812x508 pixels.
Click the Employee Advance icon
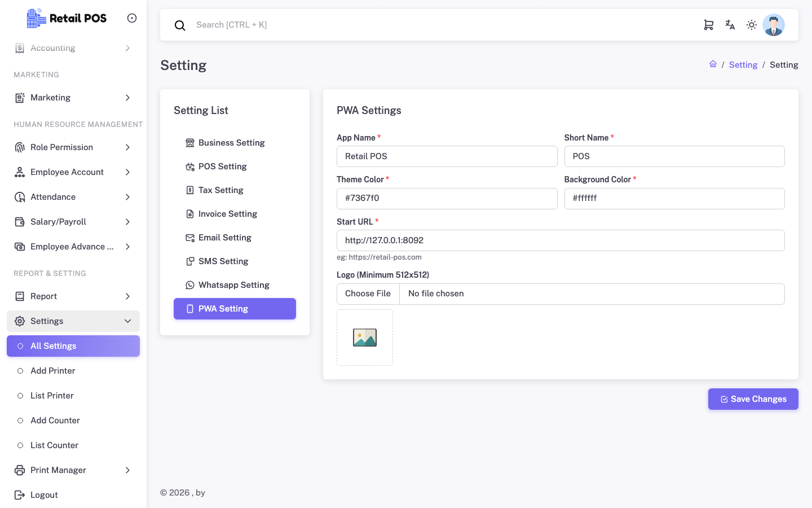(20, 247)
